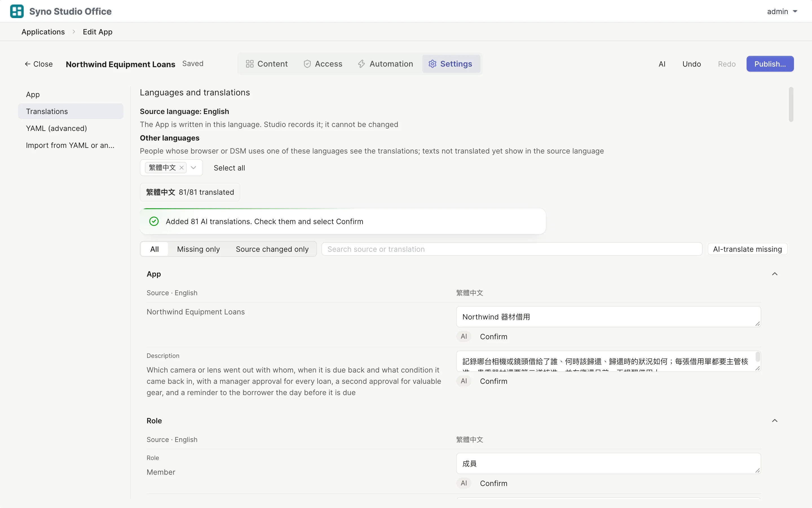This screenshot has height=508, width=812.
Task: Switch to the Content tab
Action: pos(267,64)
